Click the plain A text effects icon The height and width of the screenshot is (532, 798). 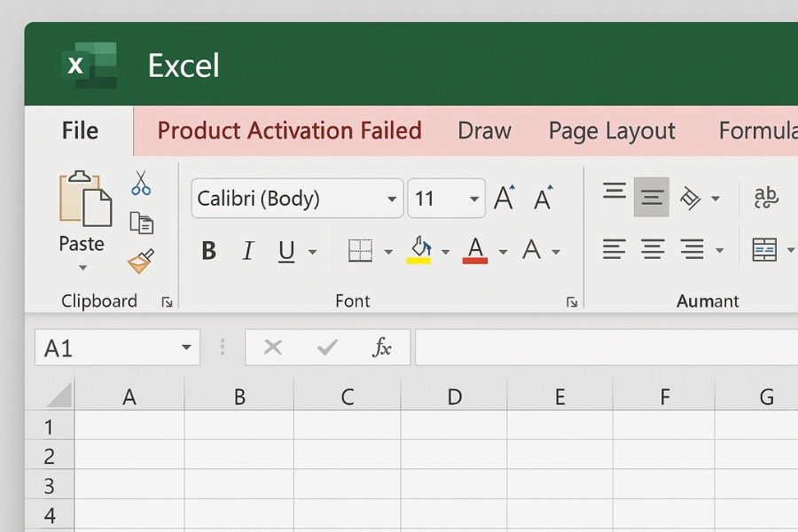coord(531,249)
